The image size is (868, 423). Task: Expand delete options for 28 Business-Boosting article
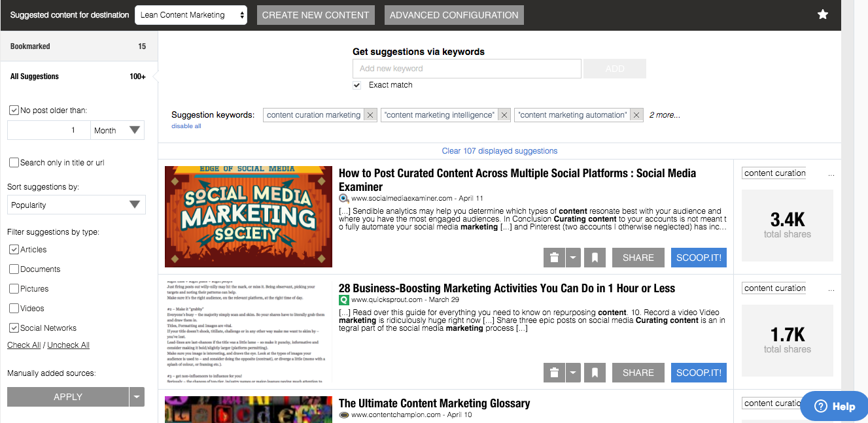(x=572, y=373)
